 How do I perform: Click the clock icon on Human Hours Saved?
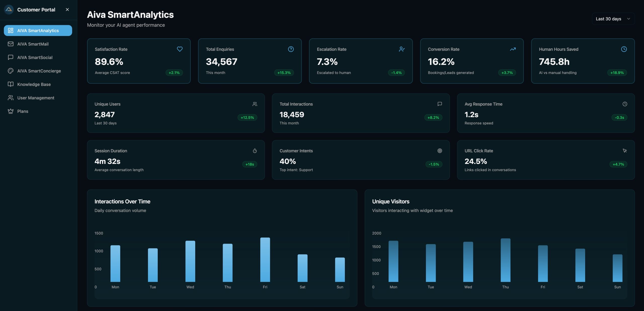(624, 49)
